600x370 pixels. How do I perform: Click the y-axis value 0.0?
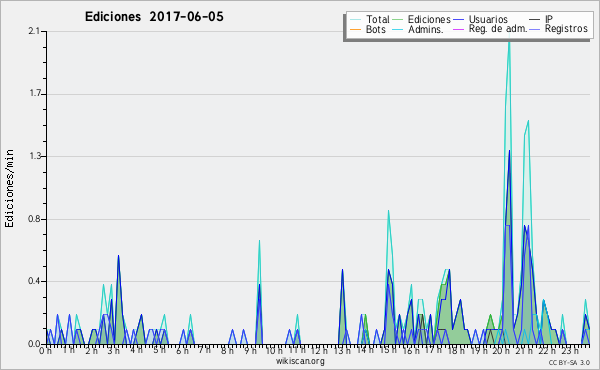tap(34, 344)
